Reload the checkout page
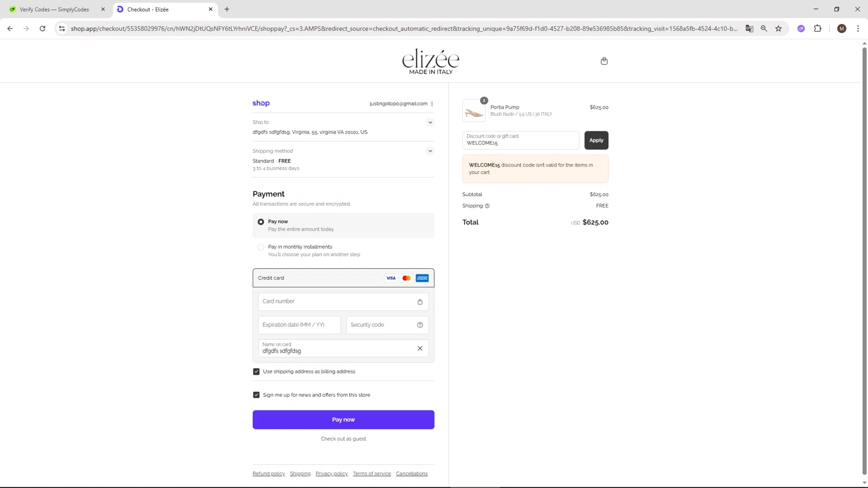The width and height of the screenshot is (868, 488). pos(42,28)
